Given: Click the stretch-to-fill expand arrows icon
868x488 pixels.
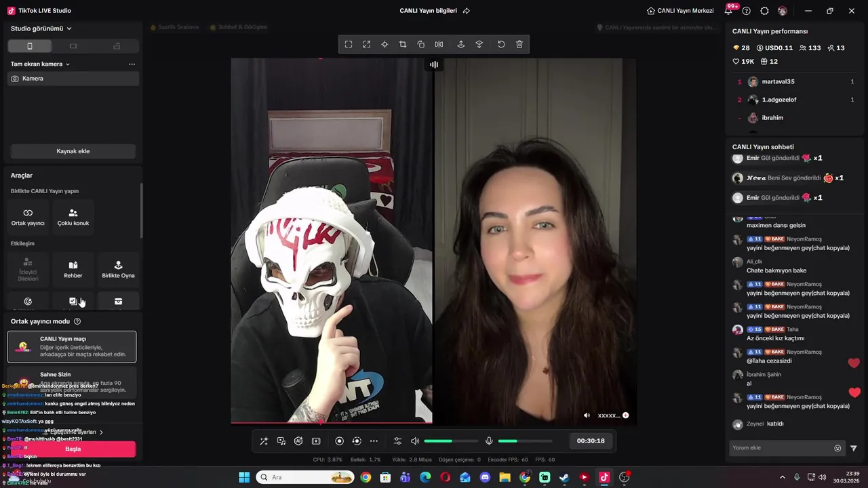Looking at the screenshot, I should pos(367,44).
